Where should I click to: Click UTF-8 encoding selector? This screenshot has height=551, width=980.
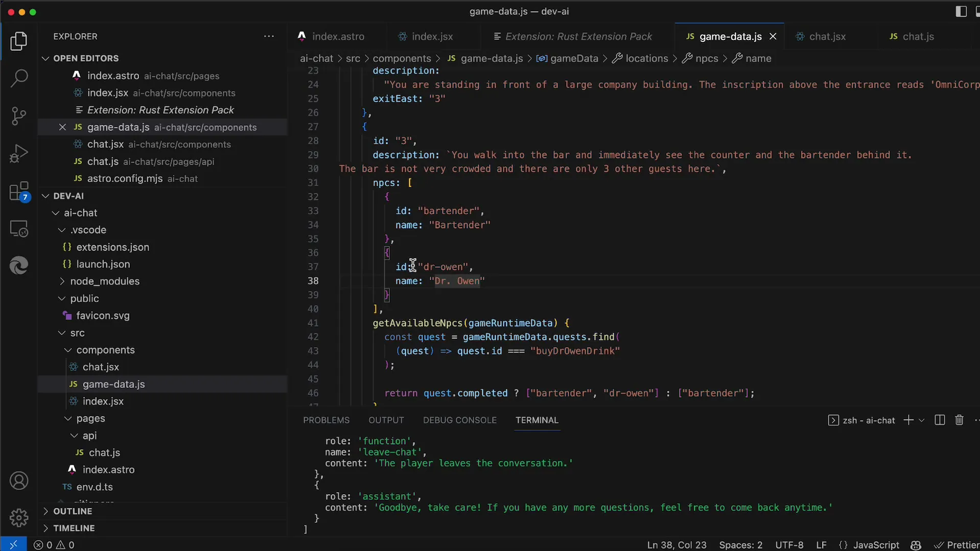click(789, 545)
